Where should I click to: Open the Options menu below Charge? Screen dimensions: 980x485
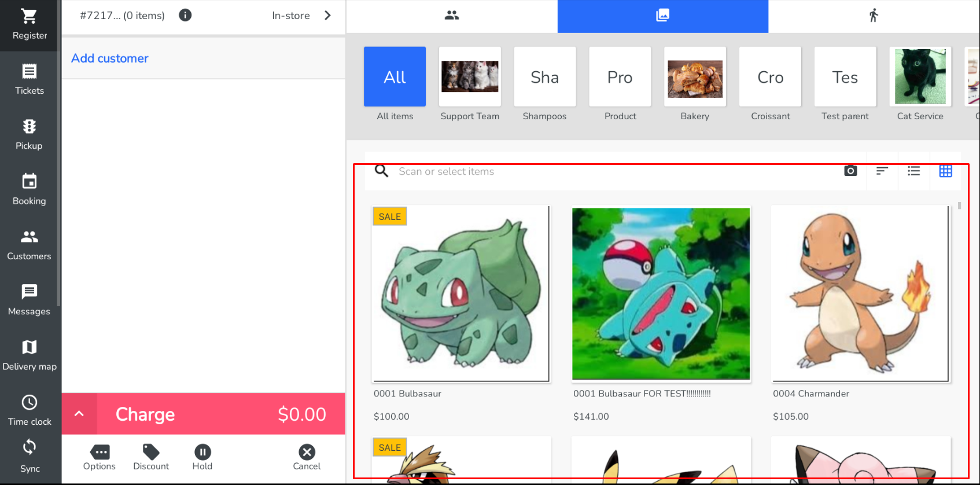point(100,457)
